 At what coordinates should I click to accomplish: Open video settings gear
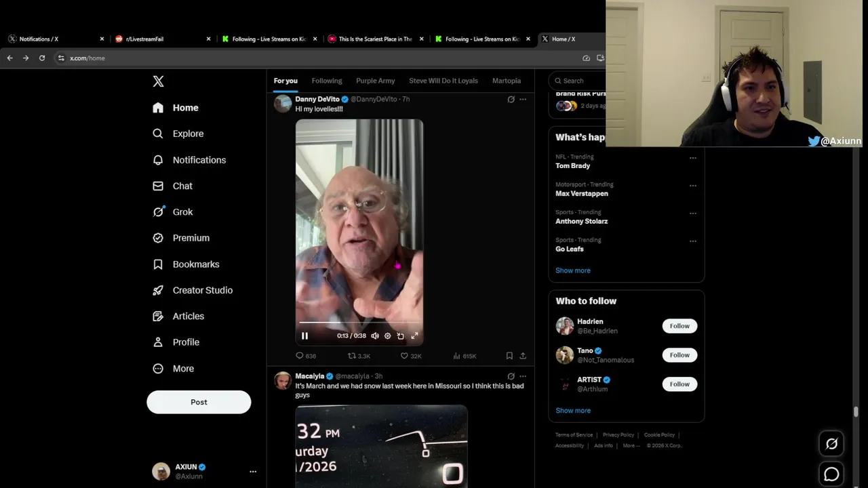pos(387,335)
